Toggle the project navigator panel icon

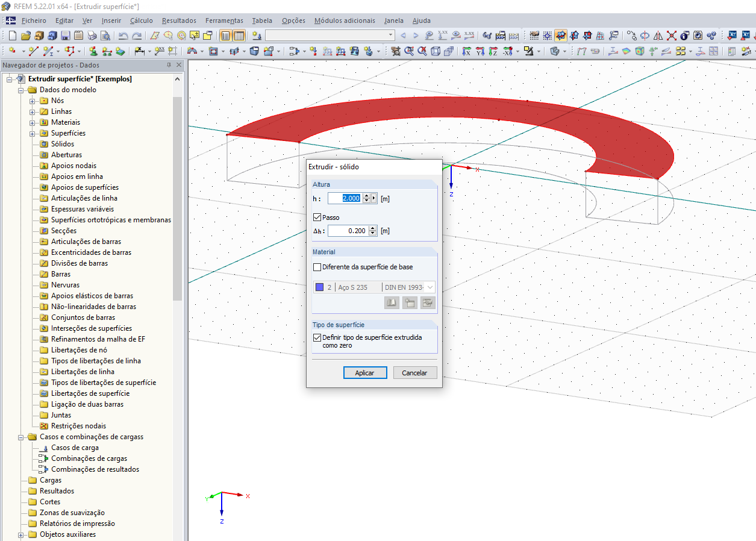click(225, 36)
